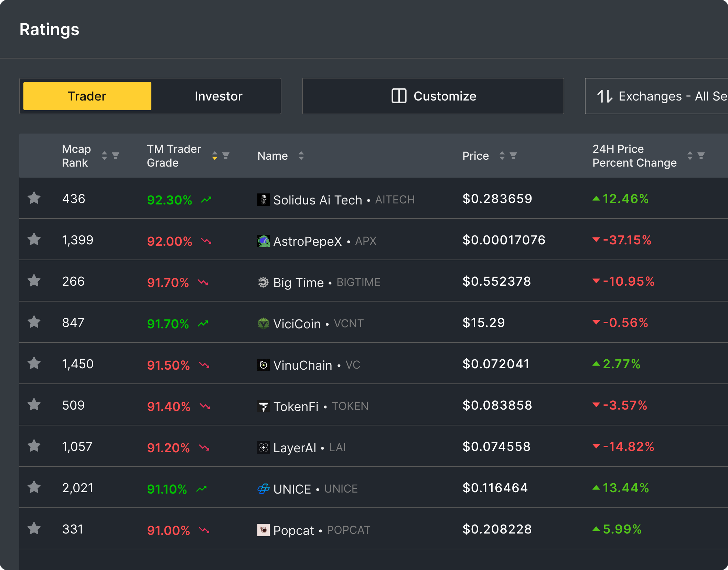Open the Customize columns panel icon
This screenshot has height=570, width=728.
399,96
